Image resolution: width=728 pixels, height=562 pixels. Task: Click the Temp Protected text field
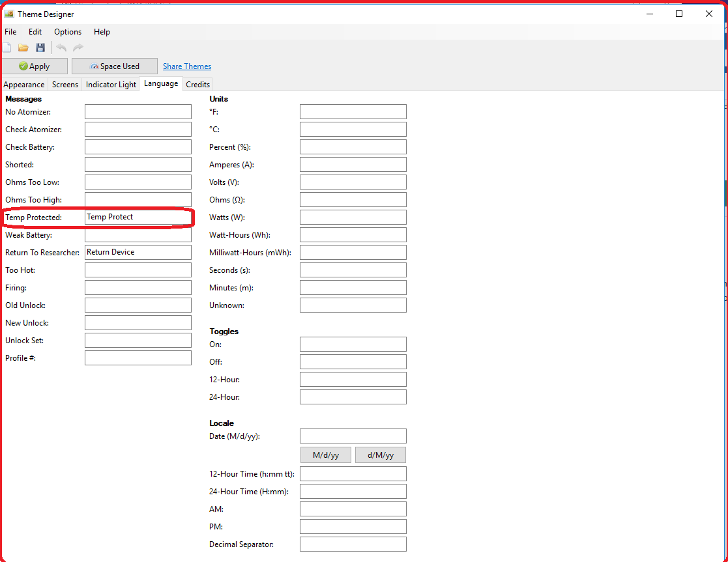[x=138, y=218]
